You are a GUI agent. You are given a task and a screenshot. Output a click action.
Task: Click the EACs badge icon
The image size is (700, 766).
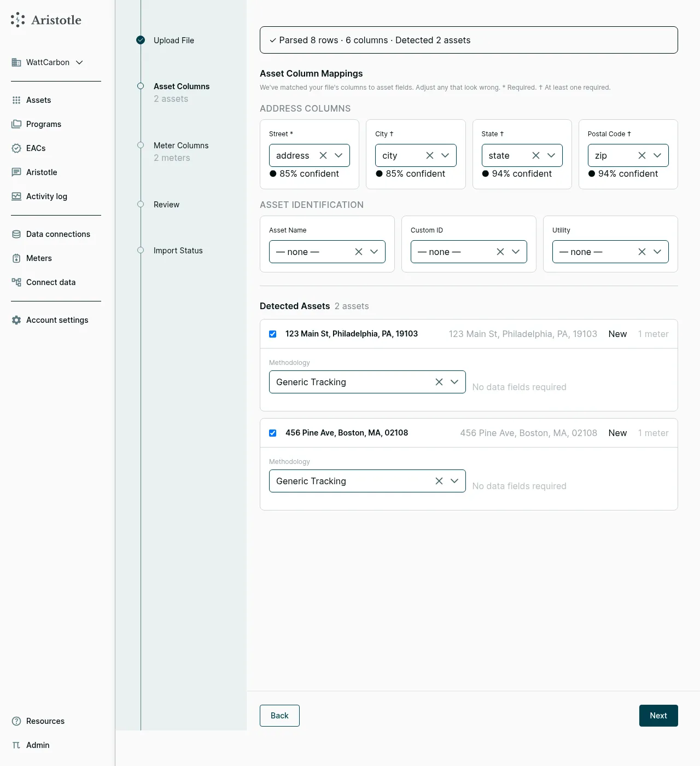16,148
